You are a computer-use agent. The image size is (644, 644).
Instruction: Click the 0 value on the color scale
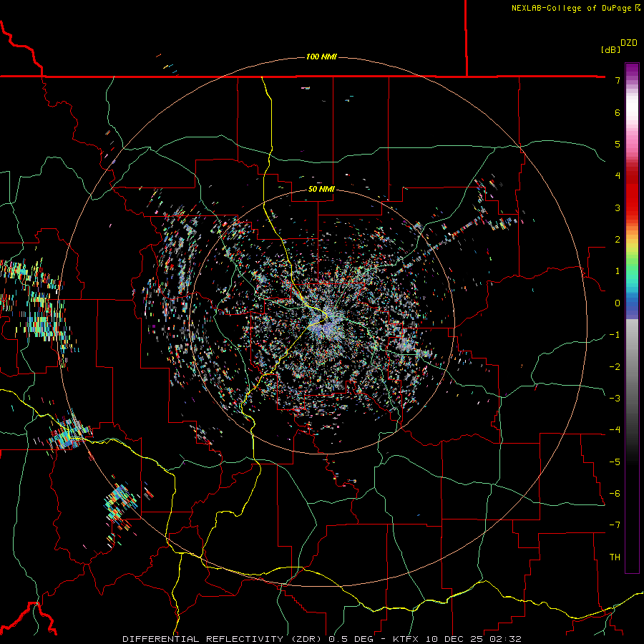618,303
